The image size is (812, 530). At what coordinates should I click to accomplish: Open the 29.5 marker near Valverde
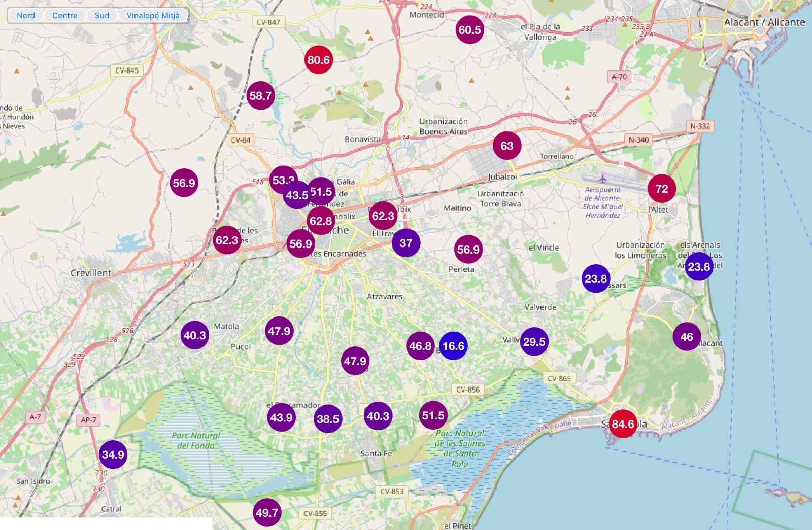coord(534,342)
